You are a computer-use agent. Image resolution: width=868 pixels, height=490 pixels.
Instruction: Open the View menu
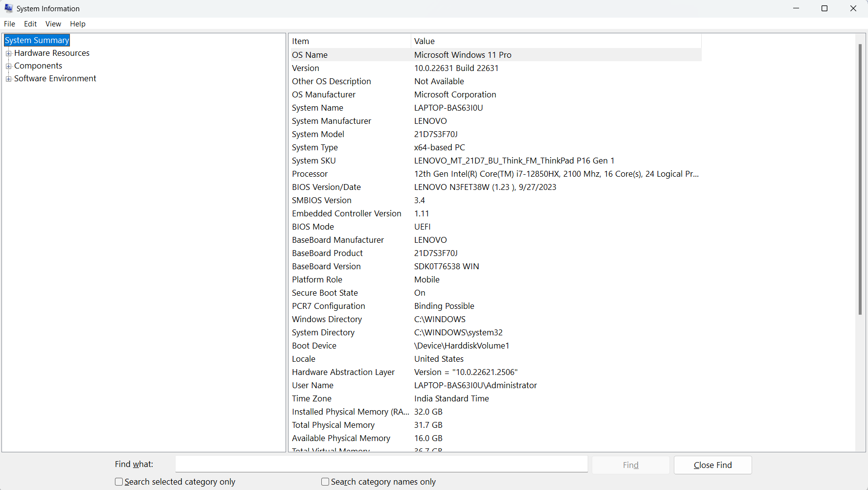click(53, 23)
